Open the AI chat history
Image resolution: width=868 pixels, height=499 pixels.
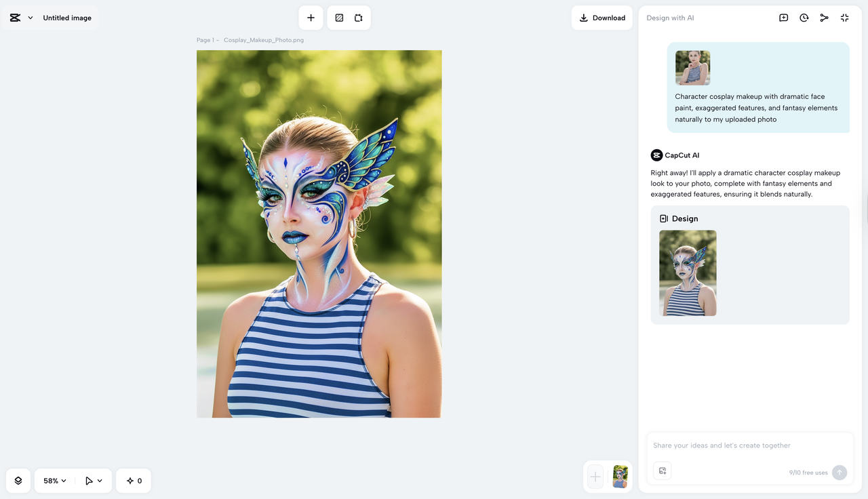804,18
